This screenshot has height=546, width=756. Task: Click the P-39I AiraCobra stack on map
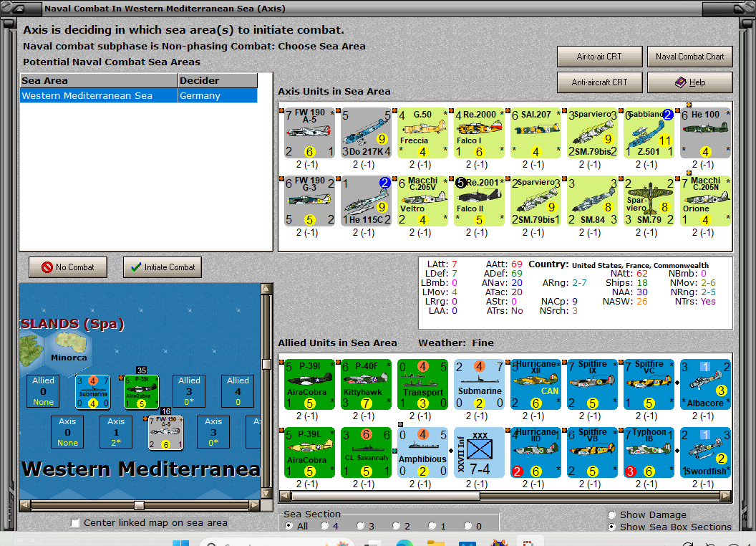tap(141, 392)
